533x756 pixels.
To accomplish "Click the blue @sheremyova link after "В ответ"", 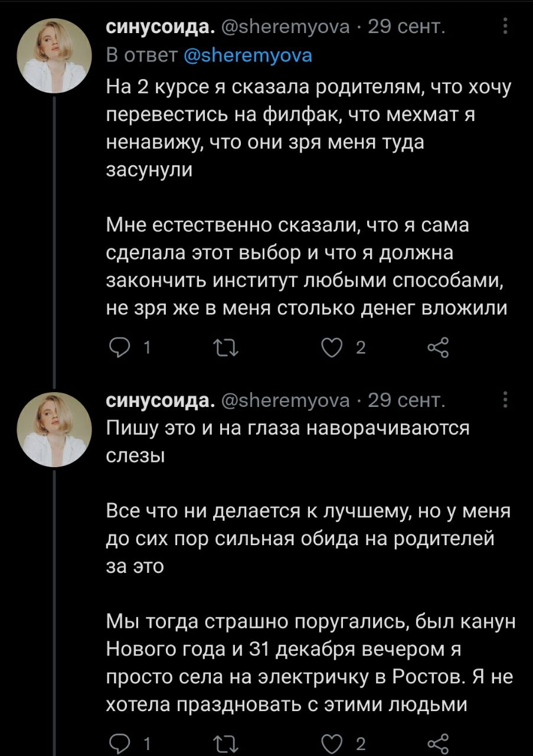I will (248, 56).
